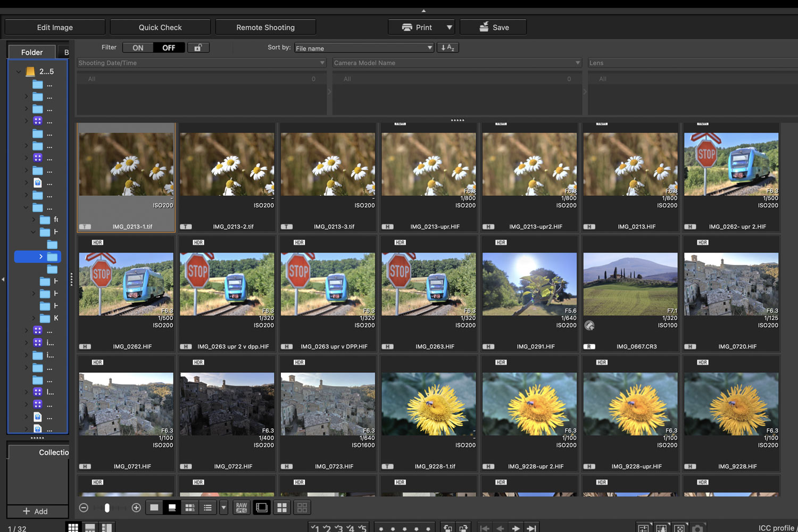This screenshot has width=798, height=532.
Task: Turn the Filter OFF
Action: 169,48
